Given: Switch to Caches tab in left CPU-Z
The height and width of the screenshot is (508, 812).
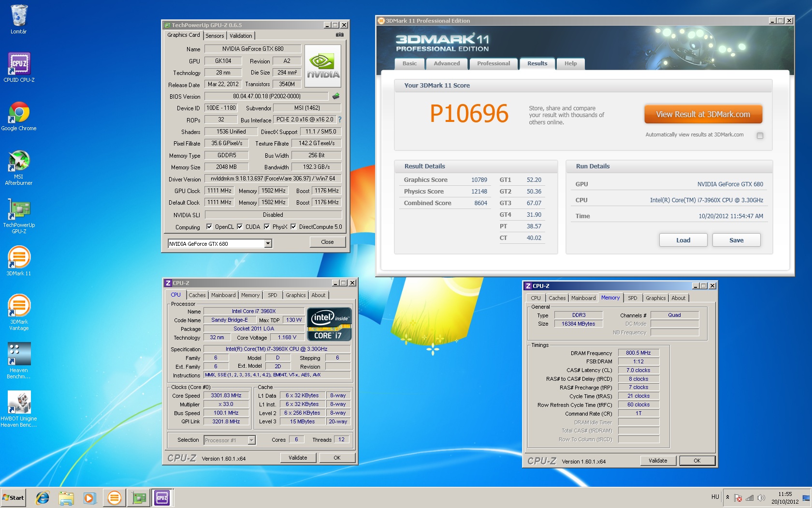Looking at the screenshot, I should (x=197, y=295).
